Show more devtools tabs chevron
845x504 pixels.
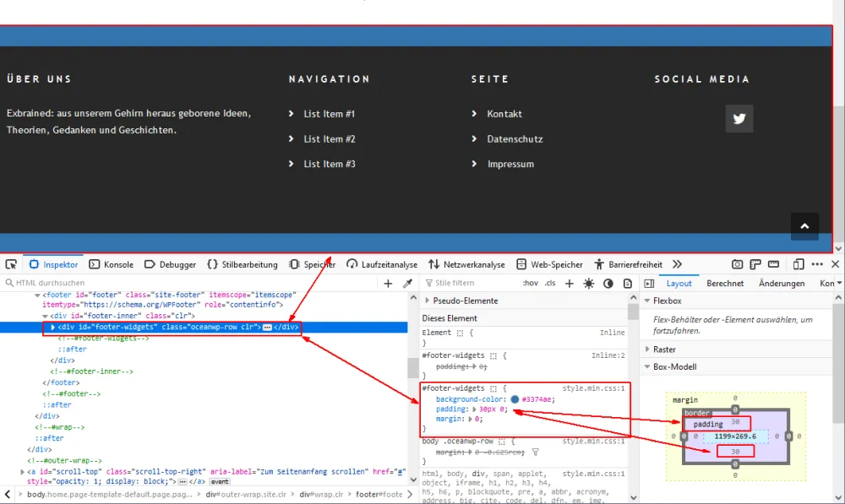678,264
